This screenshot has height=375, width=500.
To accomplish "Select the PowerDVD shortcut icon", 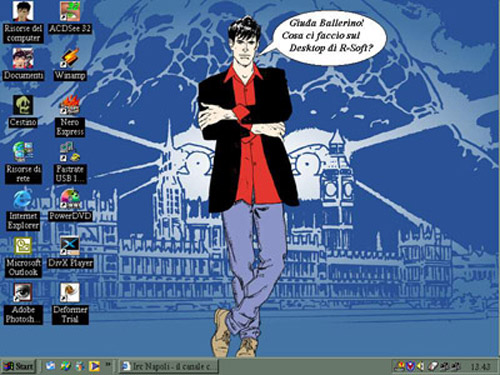I will [70, 199].
